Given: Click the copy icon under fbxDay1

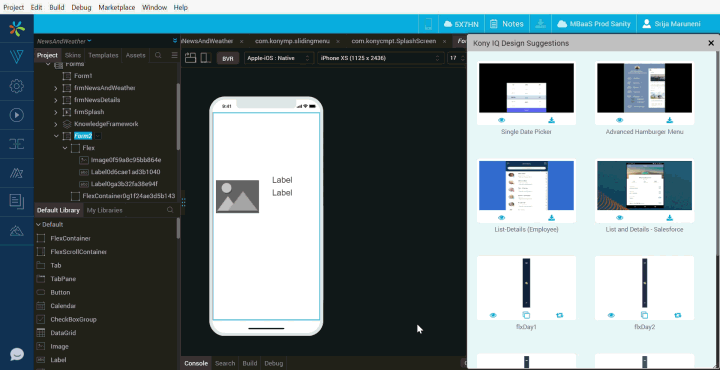Looking at the screenshot, I should (x=526, y=315).
